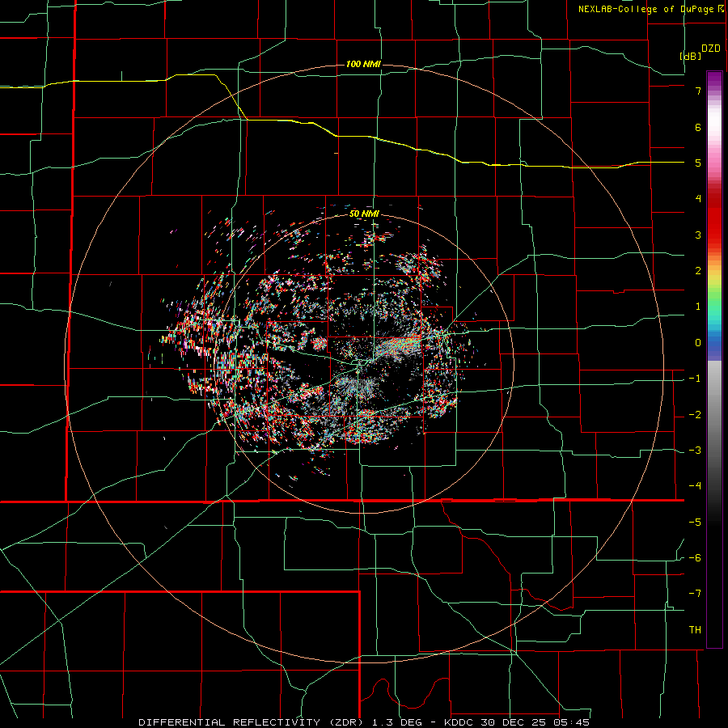This screenshot has height=728, width=728.
Task: Click the -2 dB value on the color scale
Action: click(695, 415)
